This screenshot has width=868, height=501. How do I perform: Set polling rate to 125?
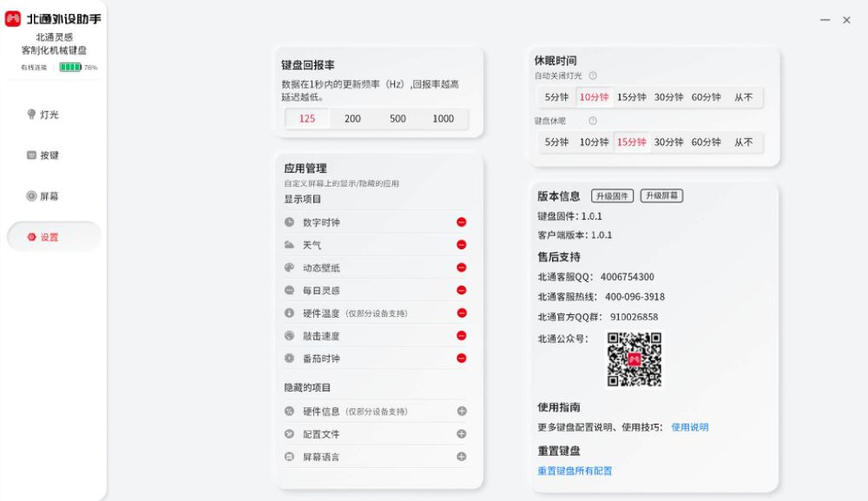[307, 118]
